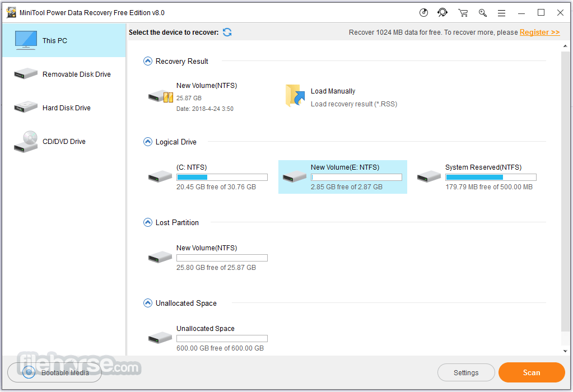This screenshot has width=573, height=392.
Task: Click the '(C: NTFS)' label
Action: (x=192, y=167)
